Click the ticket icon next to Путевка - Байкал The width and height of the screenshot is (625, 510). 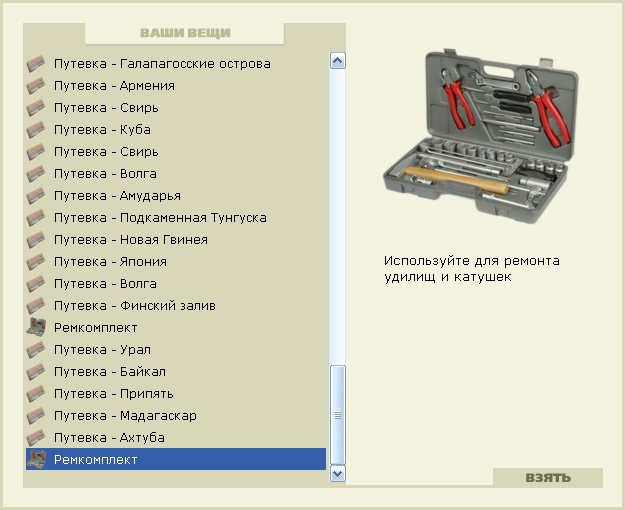[x=36, y=372]
